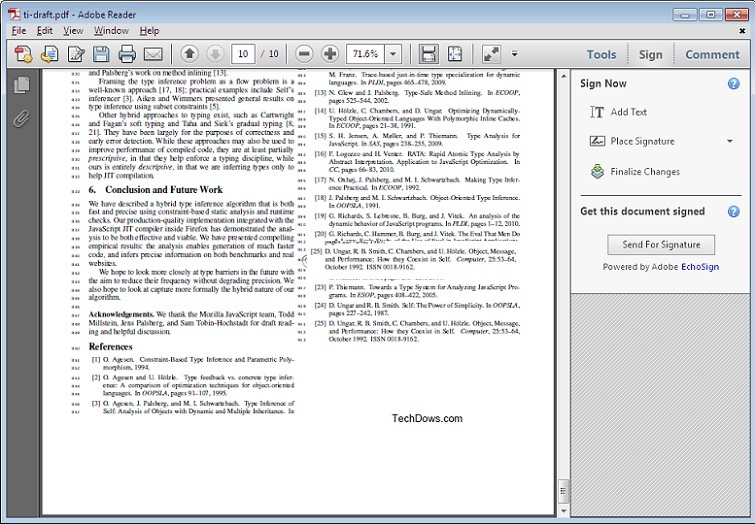Click the Create PDF online icon
This screenshot has width=755, height=524.
50,54
